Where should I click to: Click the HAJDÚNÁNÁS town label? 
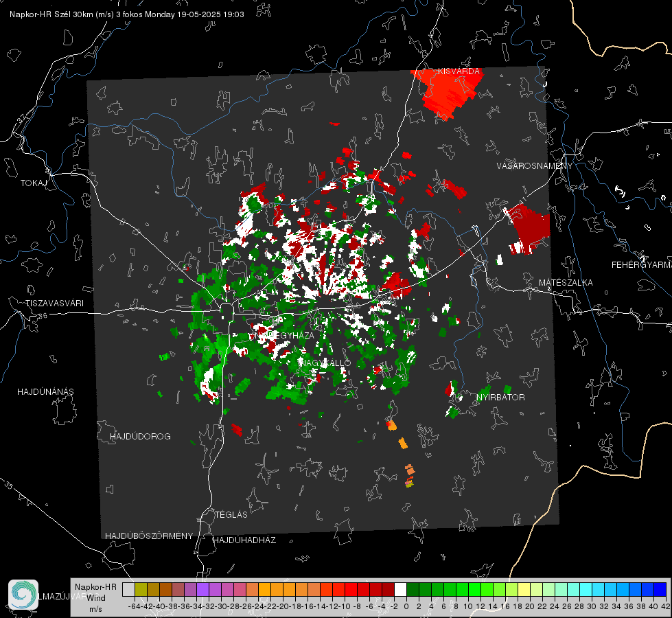click(45, 391)
